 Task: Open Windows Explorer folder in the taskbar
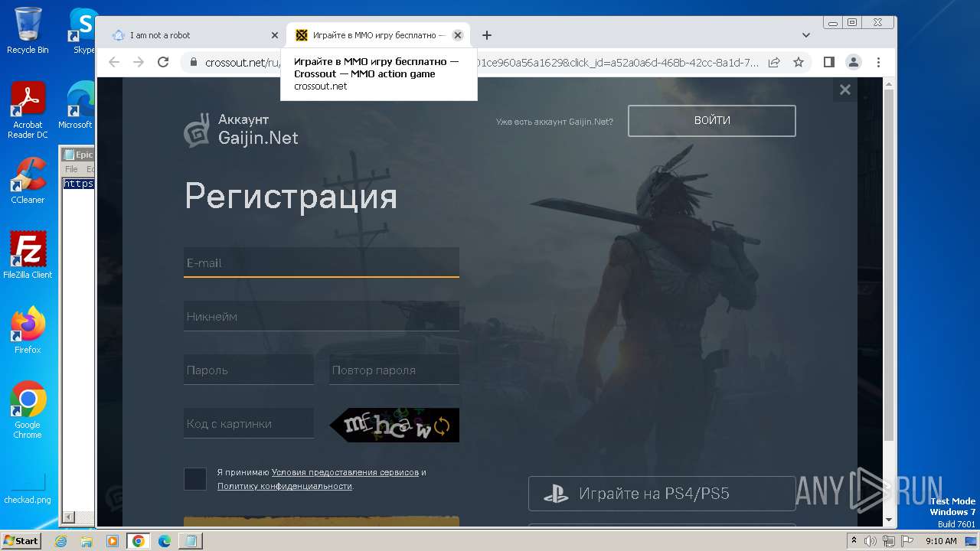pyautogui.click(x=87, y=541)
